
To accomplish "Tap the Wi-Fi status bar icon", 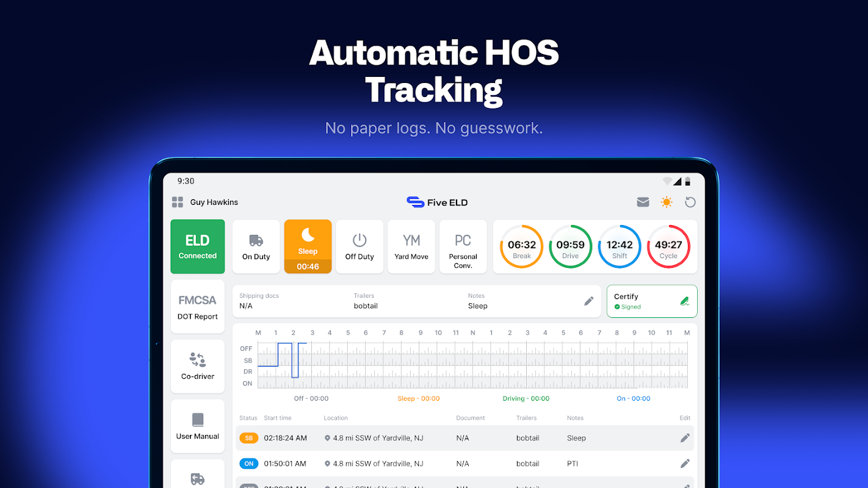I will [667, 181].
